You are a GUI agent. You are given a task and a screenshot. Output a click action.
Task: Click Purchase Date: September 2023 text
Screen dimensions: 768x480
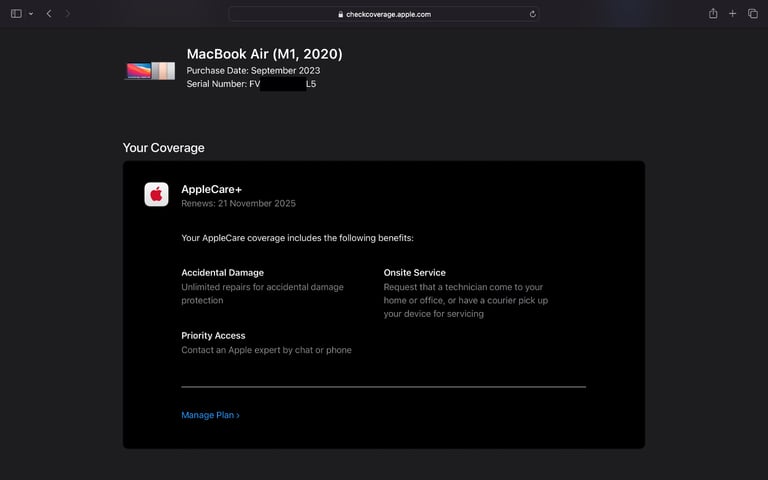coord(253,71)
